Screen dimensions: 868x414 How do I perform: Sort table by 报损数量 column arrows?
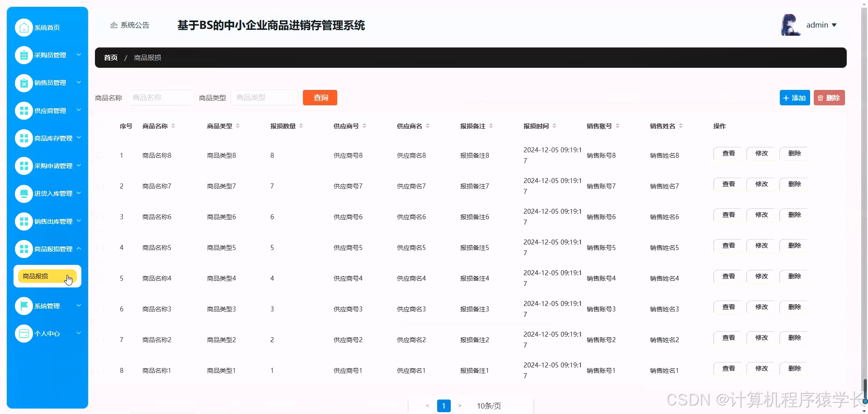(302, 126)
